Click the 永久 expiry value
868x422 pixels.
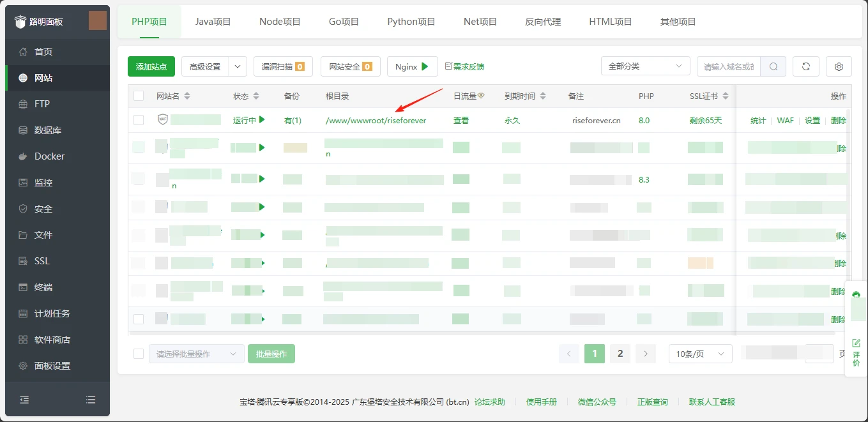(512, 120)
